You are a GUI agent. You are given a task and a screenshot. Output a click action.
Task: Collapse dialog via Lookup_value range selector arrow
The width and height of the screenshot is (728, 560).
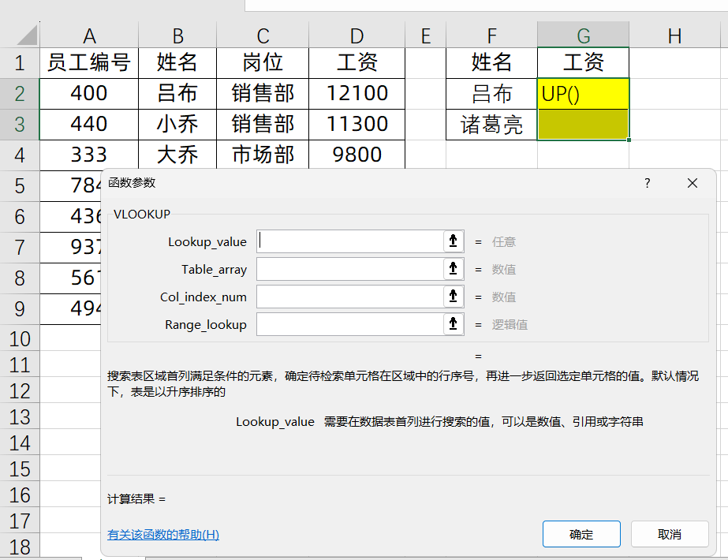[x=454, y=241]
